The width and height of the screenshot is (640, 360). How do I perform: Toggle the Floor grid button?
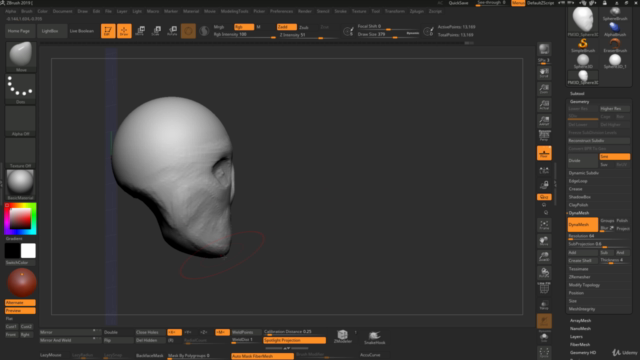pyautogui.click(x=544, y=153)
